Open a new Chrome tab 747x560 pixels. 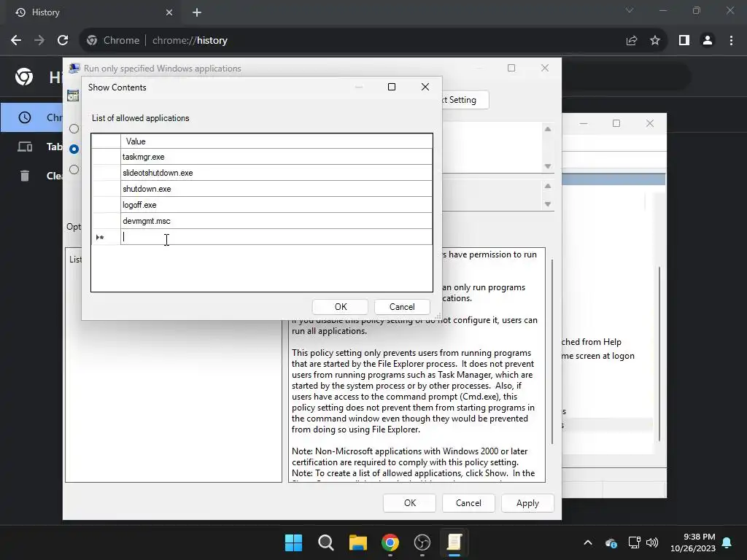(x=197, y=12)
